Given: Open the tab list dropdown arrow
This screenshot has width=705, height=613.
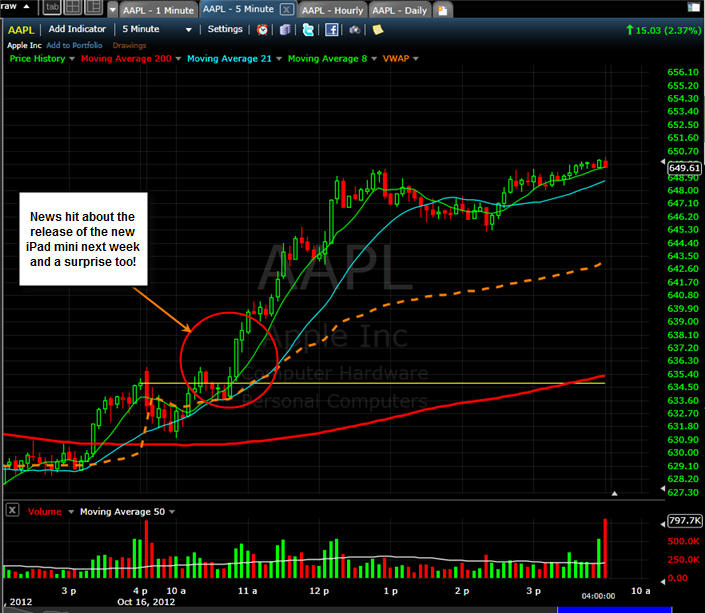Looking at the screenshot, I should [x=112, y=9].
